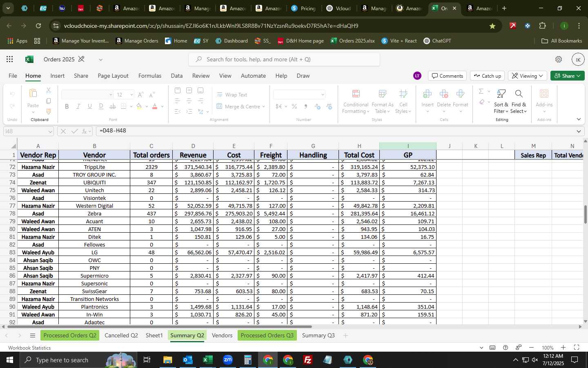This screenshot has width=588, height=368.
Task: Click the Borders icon in Font group
Action: [124, 106]
